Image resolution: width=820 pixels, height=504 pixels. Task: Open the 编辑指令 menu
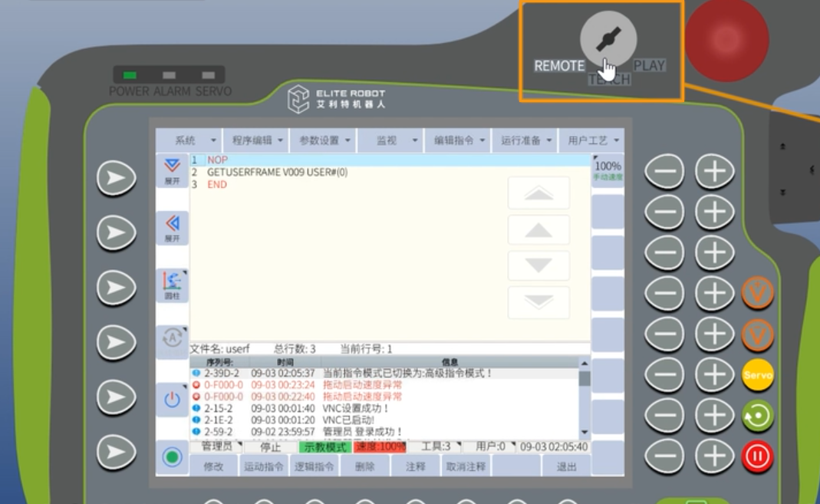tap(458, 140)
